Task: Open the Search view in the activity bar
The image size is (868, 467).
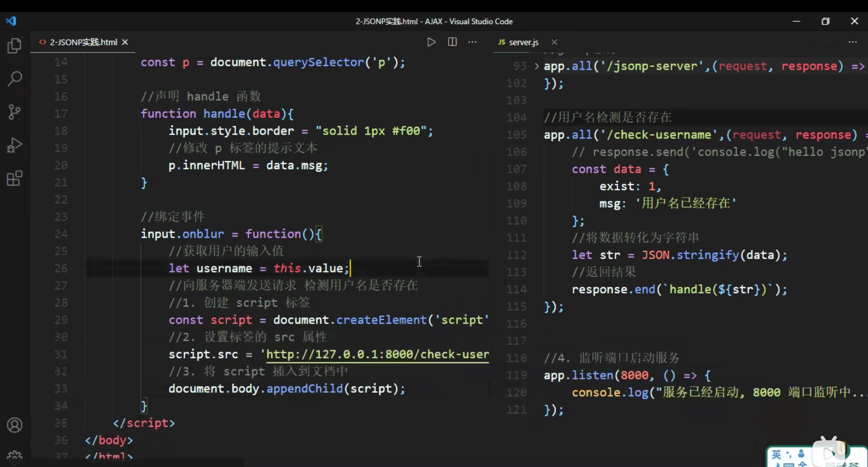Action: (x=14, y=79)
